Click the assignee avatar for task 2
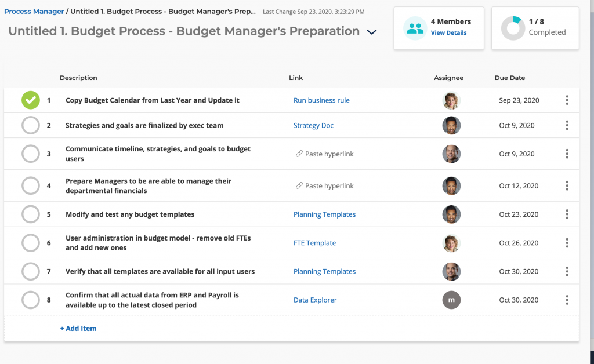The width and height of the screenshot is (594, 364). (451, 126)
